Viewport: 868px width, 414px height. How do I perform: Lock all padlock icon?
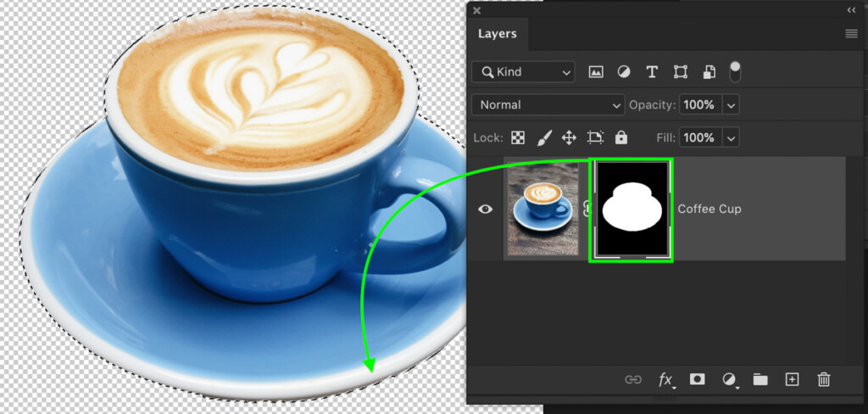621,137
